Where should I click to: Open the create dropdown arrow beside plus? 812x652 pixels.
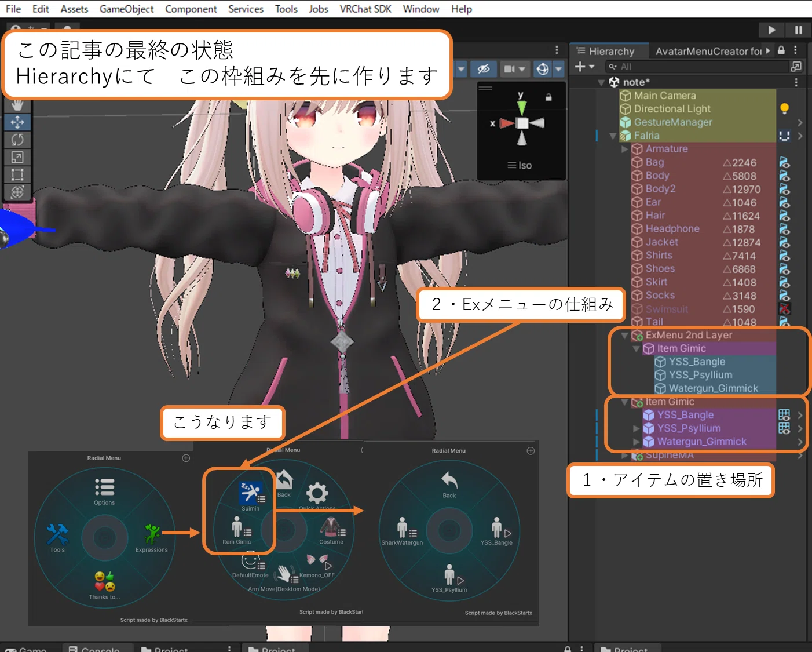coord(592,67)
